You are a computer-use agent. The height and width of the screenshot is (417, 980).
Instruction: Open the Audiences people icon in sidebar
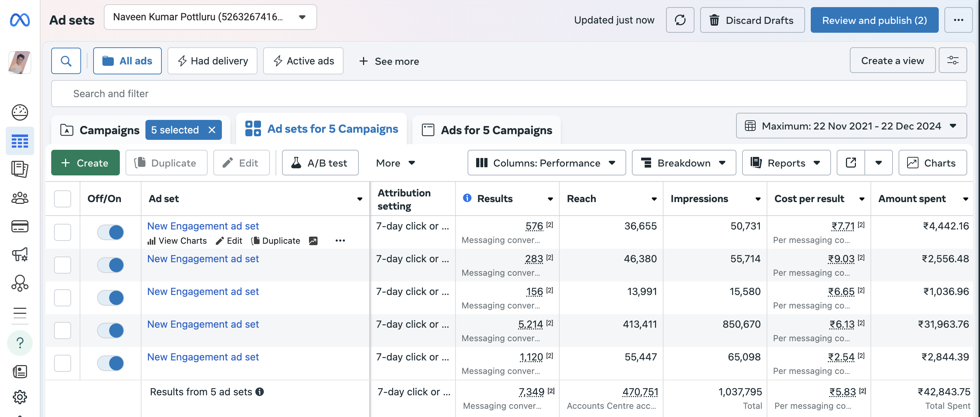pyautogui.click(x=20, y=198)
